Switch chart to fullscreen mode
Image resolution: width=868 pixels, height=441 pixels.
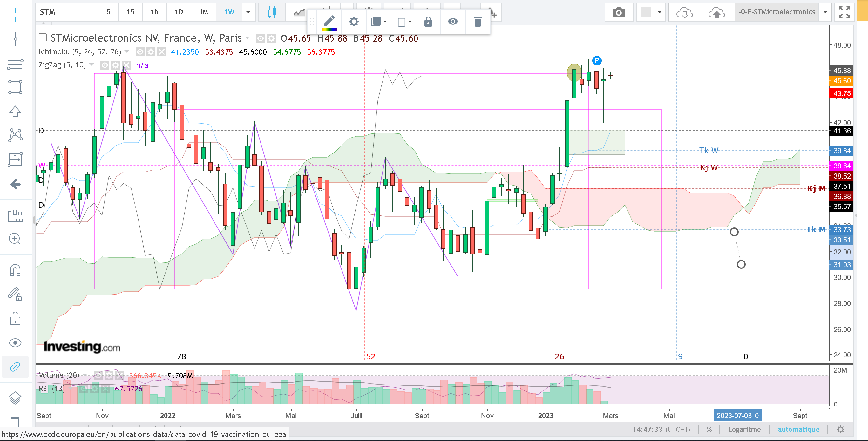pos(844,12)
